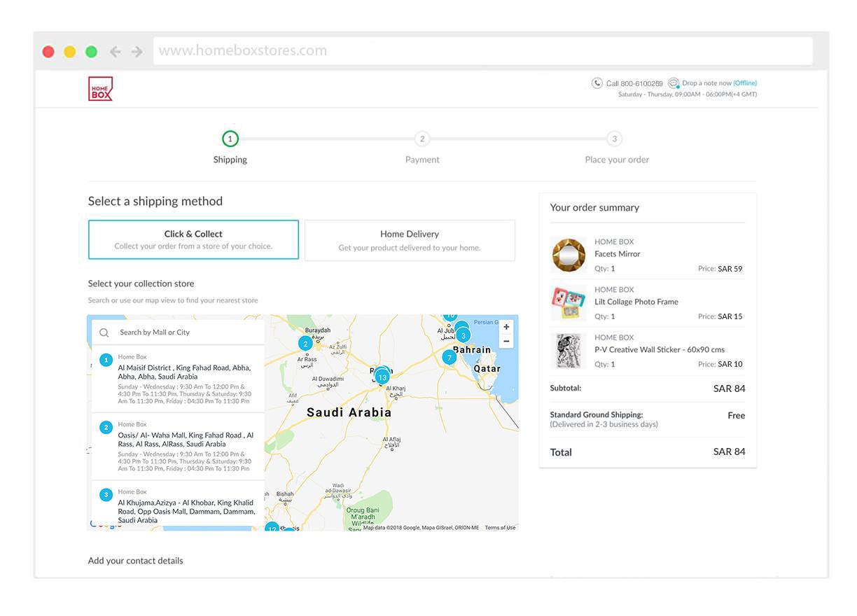
Task: Click the Price SAR 59 value
Action: [730, 269]
